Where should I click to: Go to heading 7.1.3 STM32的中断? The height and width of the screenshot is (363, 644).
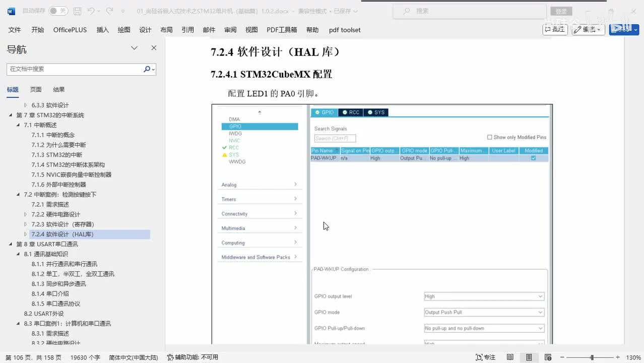pyautogui.click(x=56, y=155)
